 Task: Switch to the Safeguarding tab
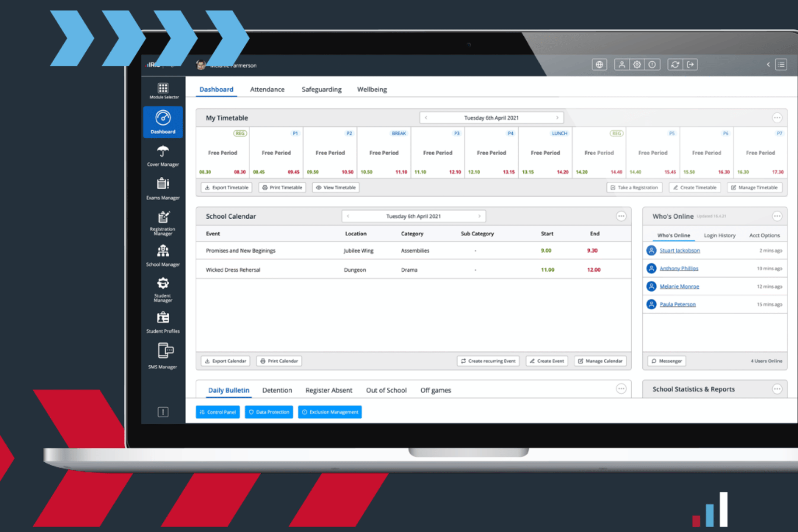coord(321,89)
